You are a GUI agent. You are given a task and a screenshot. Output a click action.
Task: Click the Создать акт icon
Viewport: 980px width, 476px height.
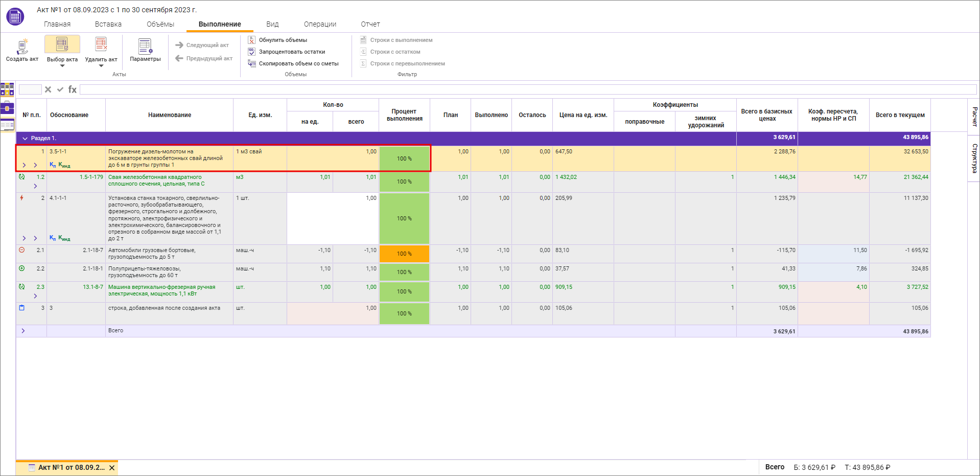coord(22,47)
